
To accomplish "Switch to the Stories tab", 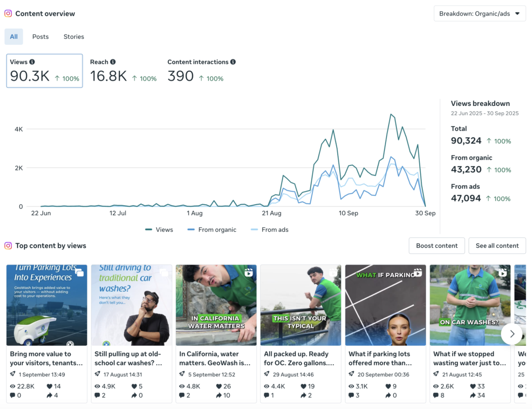I will pyautogui.click(x=73, y=36).
